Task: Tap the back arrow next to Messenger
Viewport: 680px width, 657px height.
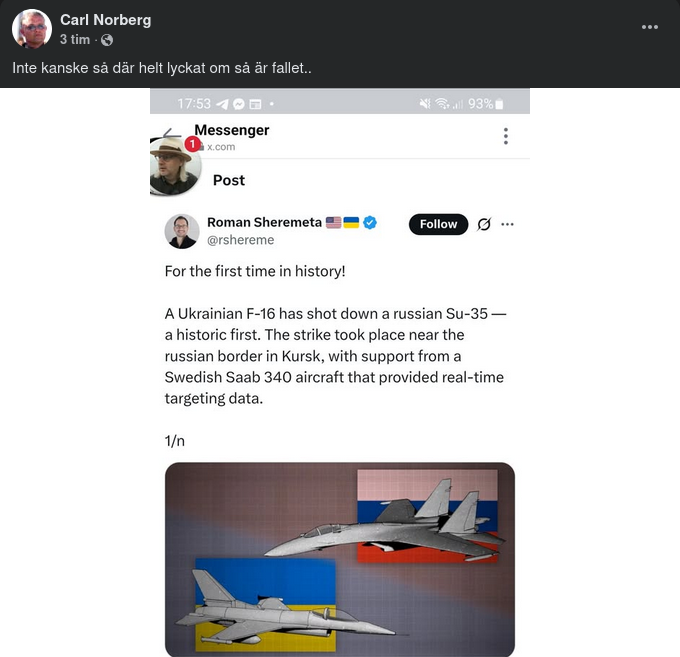Action: pos(172,133)
